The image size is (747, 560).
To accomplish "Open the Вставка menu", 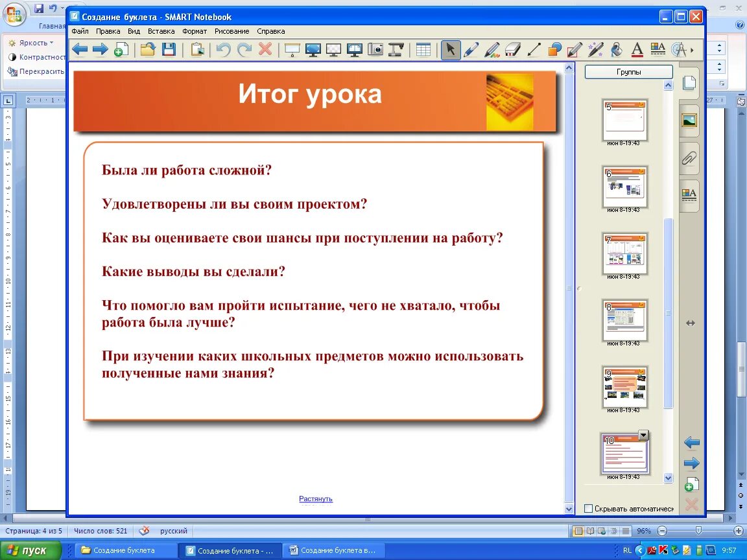I will 161,31.
